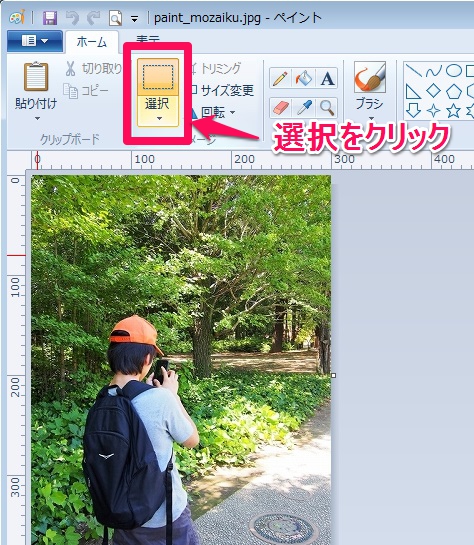Select the rectangular 選択 tool icon
474x545 pixels.
pos(158,76)
